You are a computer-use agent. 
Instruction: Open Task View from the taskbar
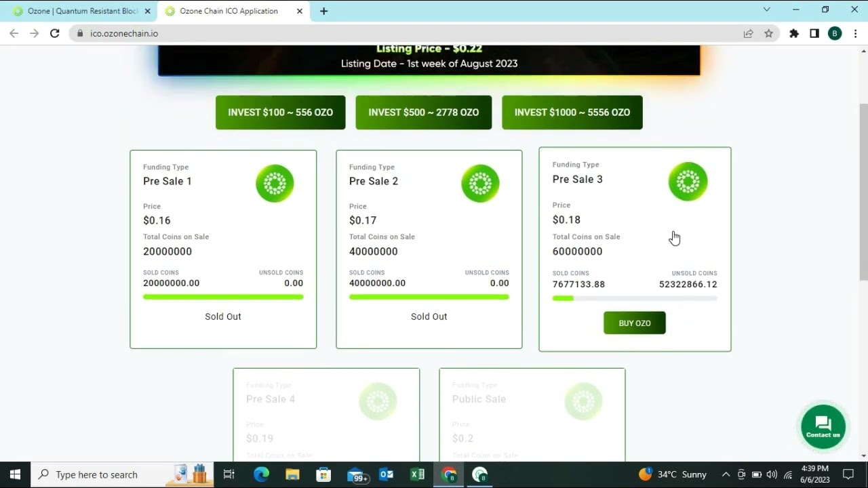coord(229,474)
